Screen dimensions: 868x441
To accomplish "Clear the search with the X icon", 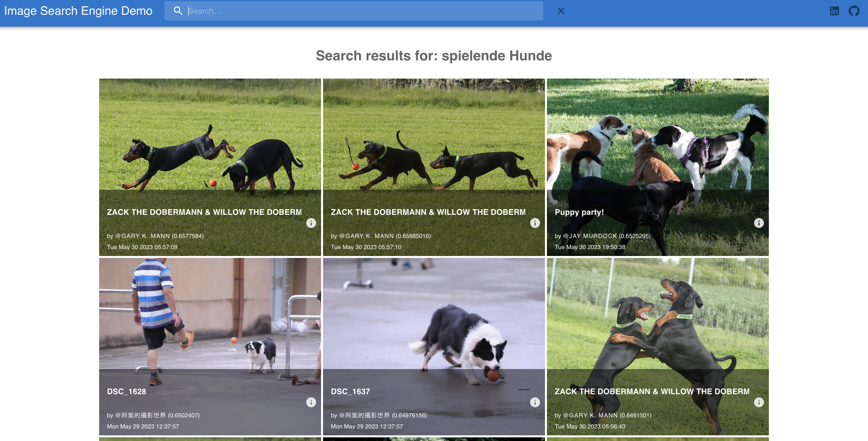I will (x=561, y=11).
